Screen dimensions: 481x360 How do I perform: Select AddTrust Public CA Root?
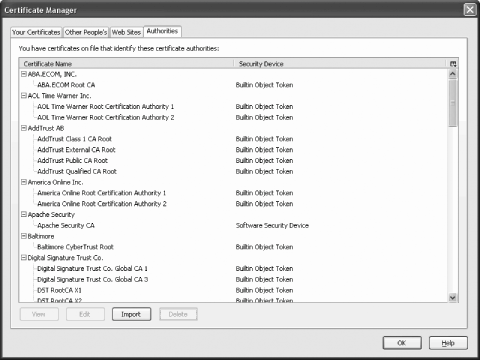[73, 161]
